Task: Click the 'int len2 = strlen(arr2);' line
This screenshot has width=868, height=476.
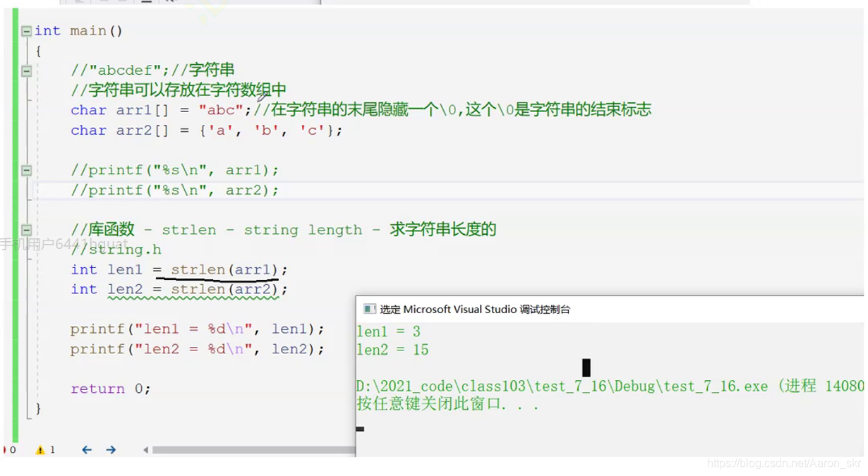Action: pyautogui.click(x=179, y=289)
